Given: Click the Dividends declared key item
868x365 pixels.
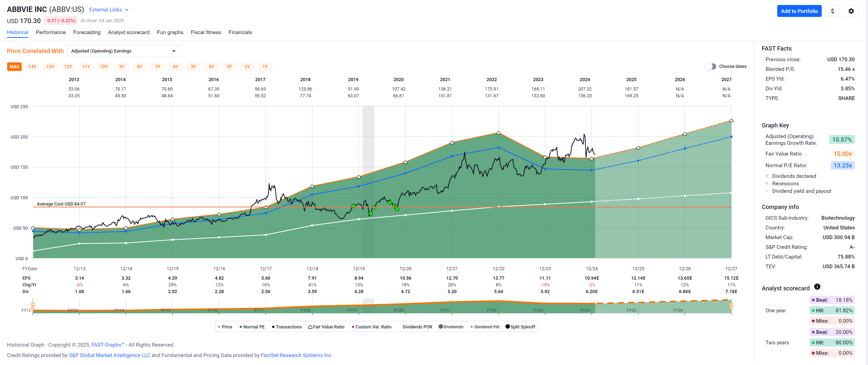Looking at the screenshot, I should (790, 176).
